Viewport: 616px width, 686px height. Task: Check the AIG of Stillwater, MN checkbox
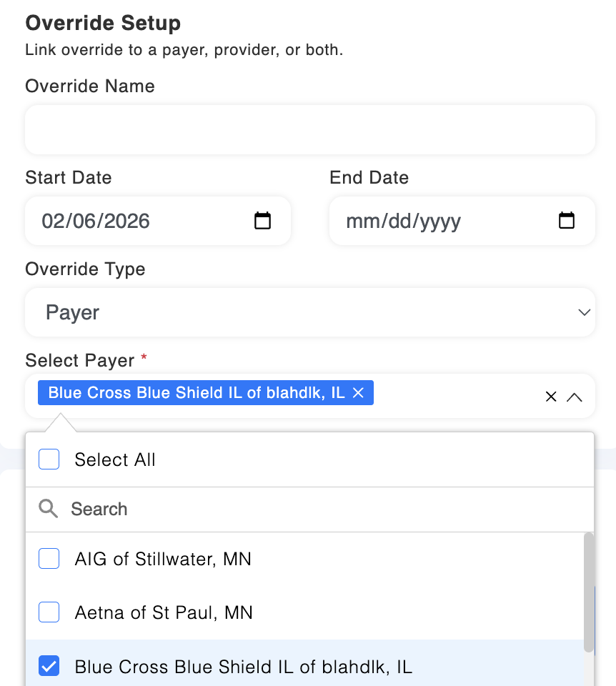tap(49, 559)
